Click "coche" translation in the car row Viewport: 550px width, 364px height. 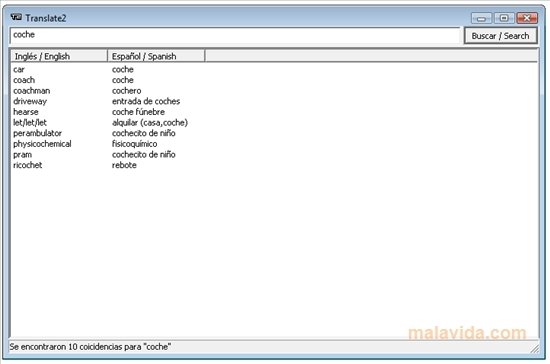(122, 69)
